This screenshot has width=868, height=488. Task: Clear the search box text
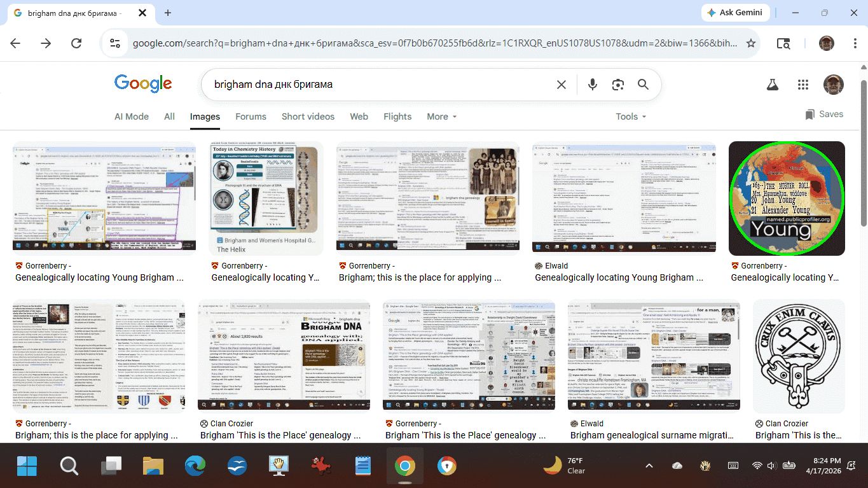tap(561, 85)
